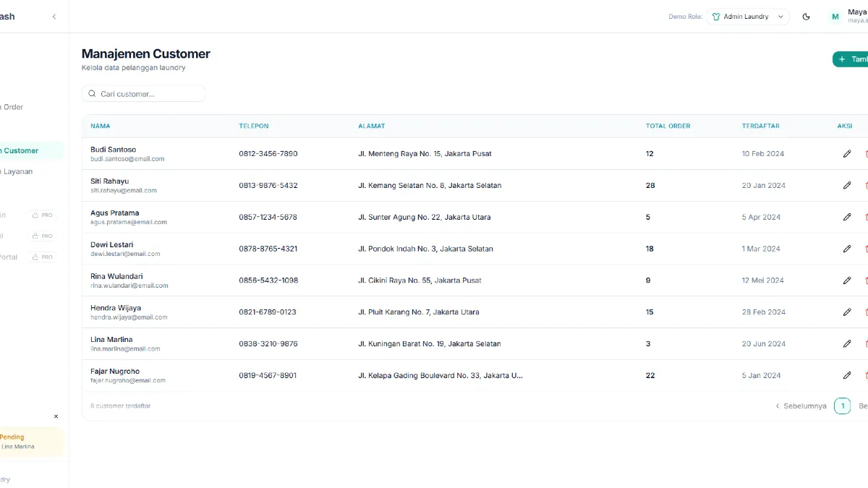Click the Pending notification card
This screenshot has width=868, height=488.
click(x=32, y=442)
